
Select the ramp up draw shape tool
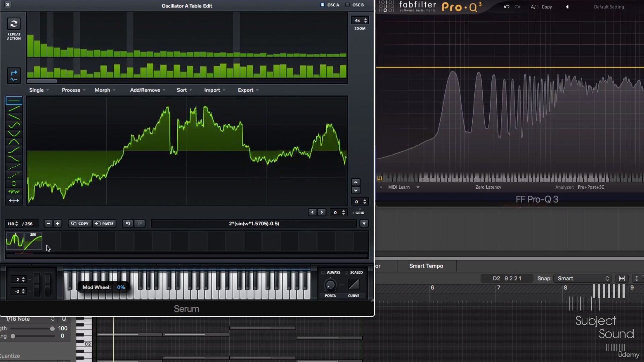14,109
